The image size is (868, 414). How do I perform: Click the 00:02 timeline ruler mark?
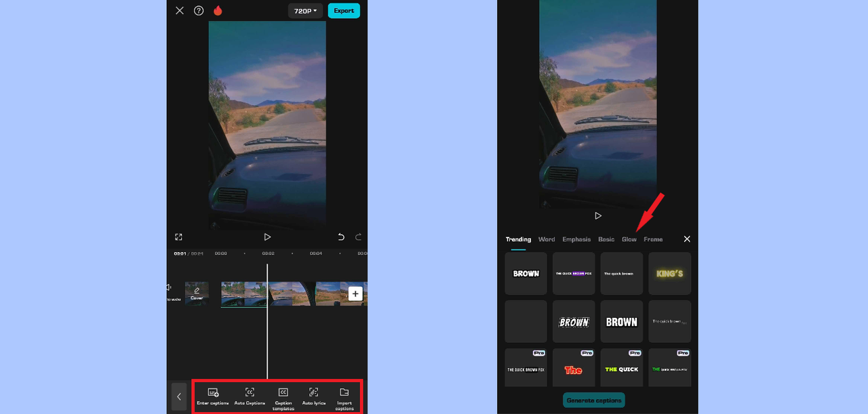pos(268,253)
